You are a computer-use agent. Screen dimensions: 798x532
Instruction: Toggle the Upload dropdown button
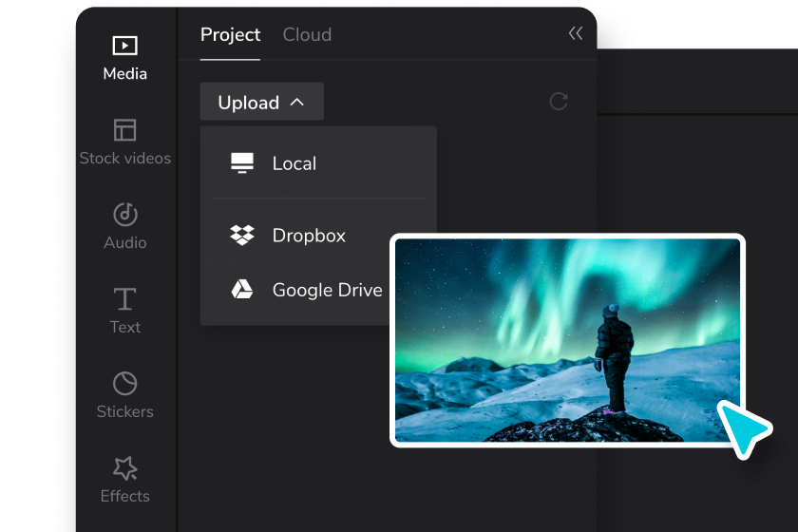261,102
